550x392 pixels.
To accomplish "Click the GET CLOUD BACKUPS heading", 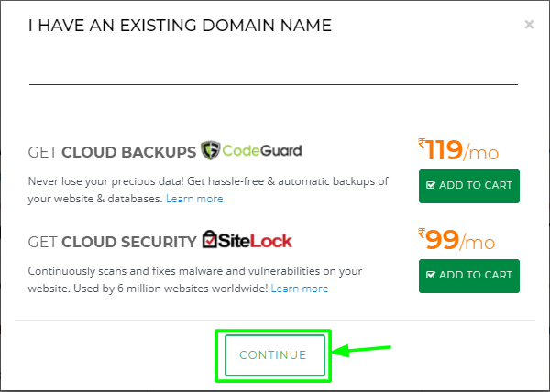I will pos(112,152).
